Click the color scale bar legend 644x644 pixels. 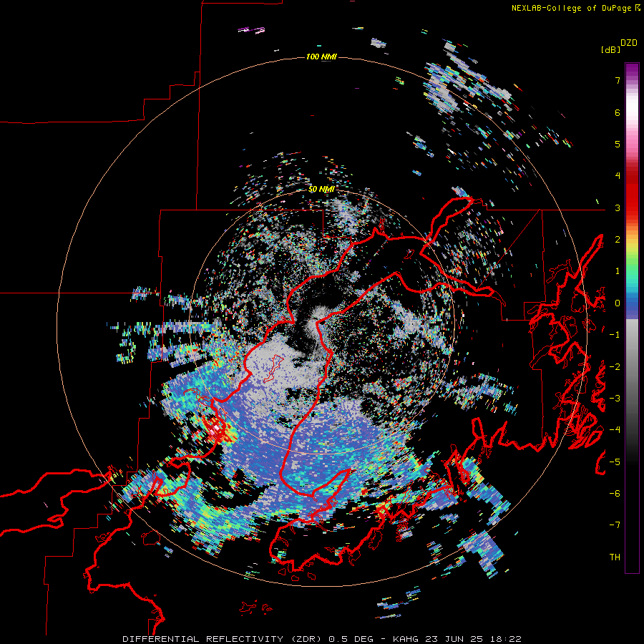tap(632, 318)
